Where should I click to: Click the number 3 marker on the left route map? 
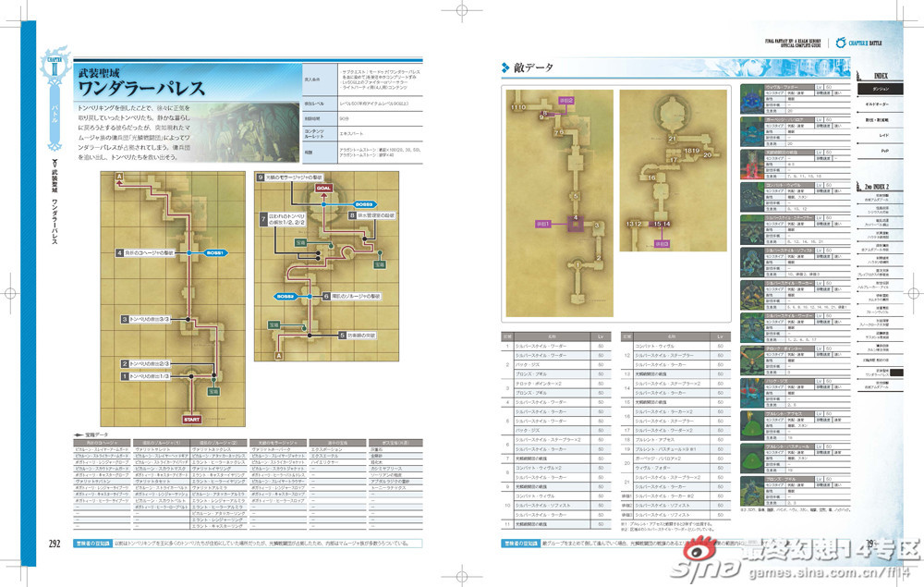coord(125,319)
